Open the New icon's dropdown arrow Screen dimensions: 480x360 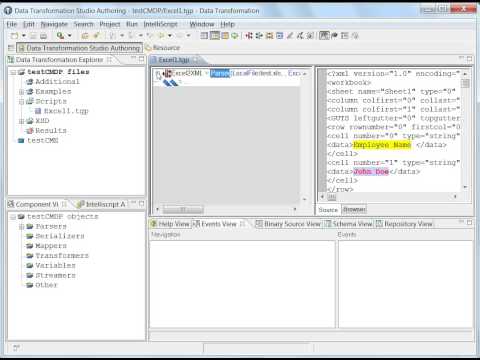24,36
